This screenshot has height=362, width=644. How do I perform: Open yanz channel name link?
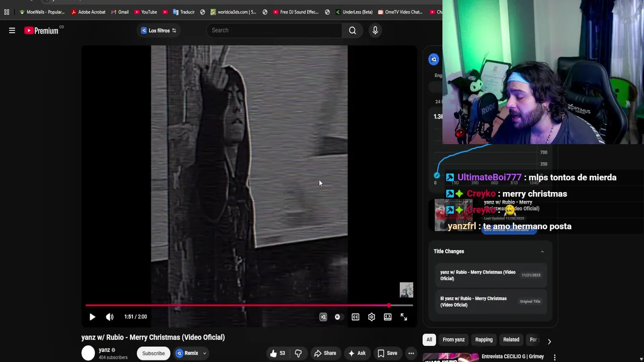pos(104,350)
